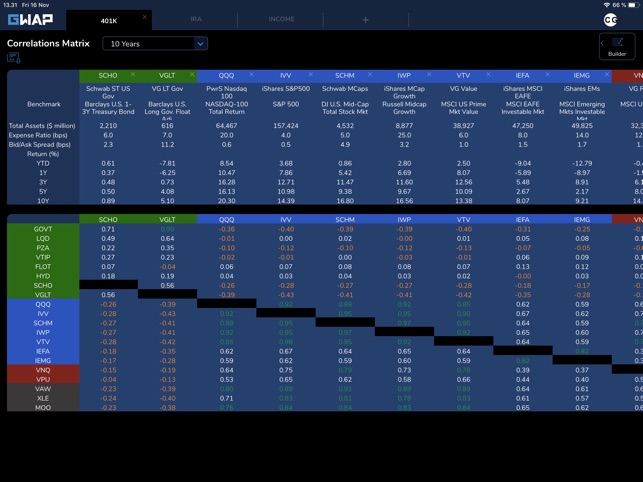The width and height of the screenshot is (643, 482).
Task: Click the Benchmark row label
Action: [44, 104]
